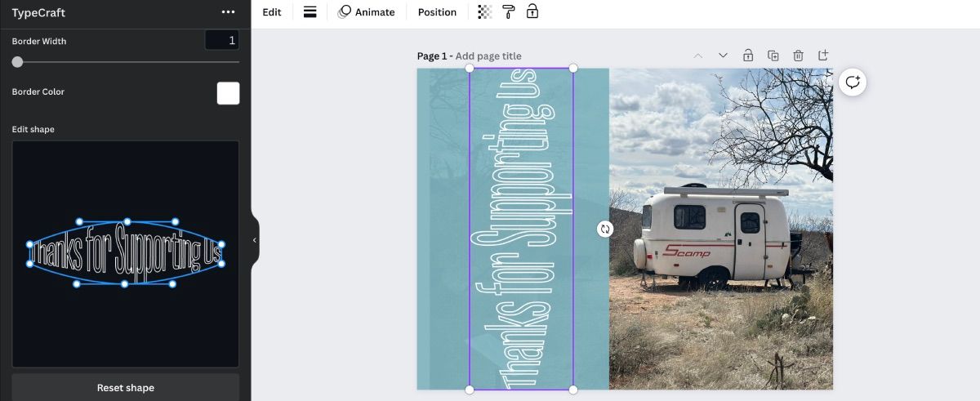Add a comment using the bubble icon

[853, 82]
